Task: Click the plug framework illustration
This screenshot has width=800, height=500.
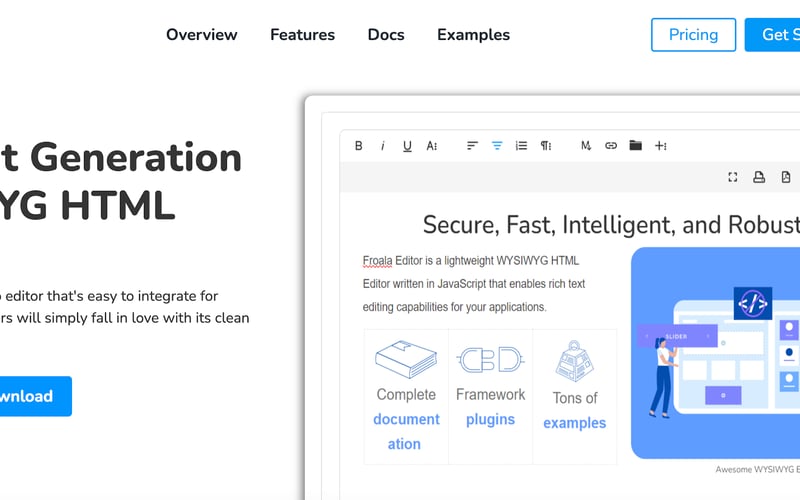Action: point(490,360)
